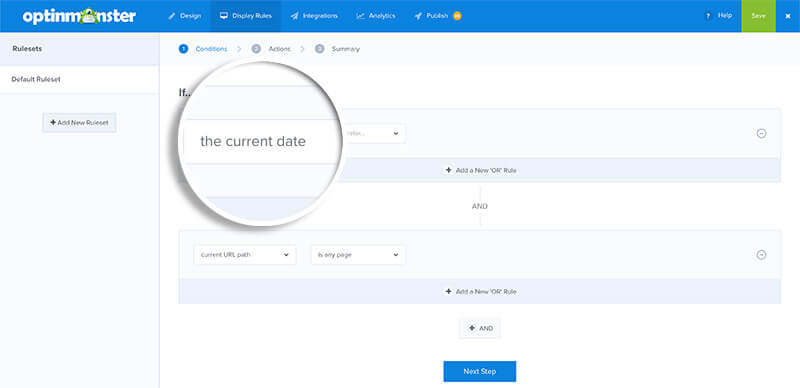Open the Integrations tab
Viewport: 800px width, 388px height.
pos(314,16)
